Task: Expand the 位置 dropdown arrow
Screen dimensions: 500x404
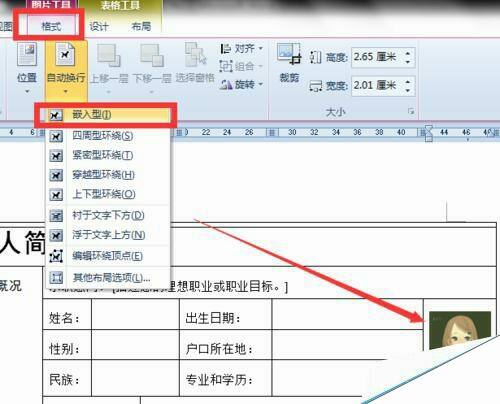Action: tap(27, 91)
